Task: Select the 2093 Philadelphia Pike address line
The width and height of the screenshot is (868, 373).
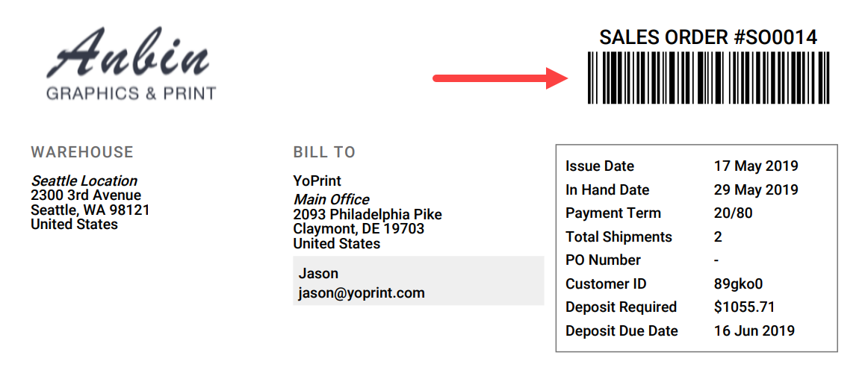Action: pyautogui.click(x=368, y=214)
